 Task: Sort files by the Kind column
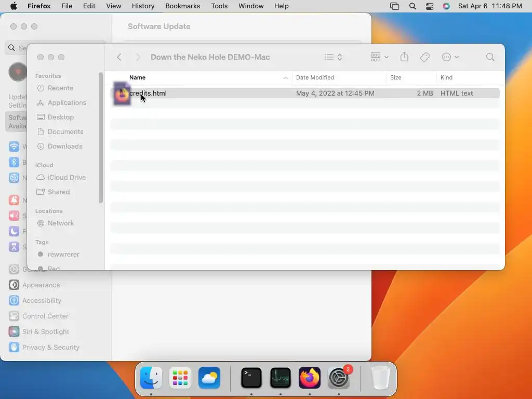coord(446,77)
